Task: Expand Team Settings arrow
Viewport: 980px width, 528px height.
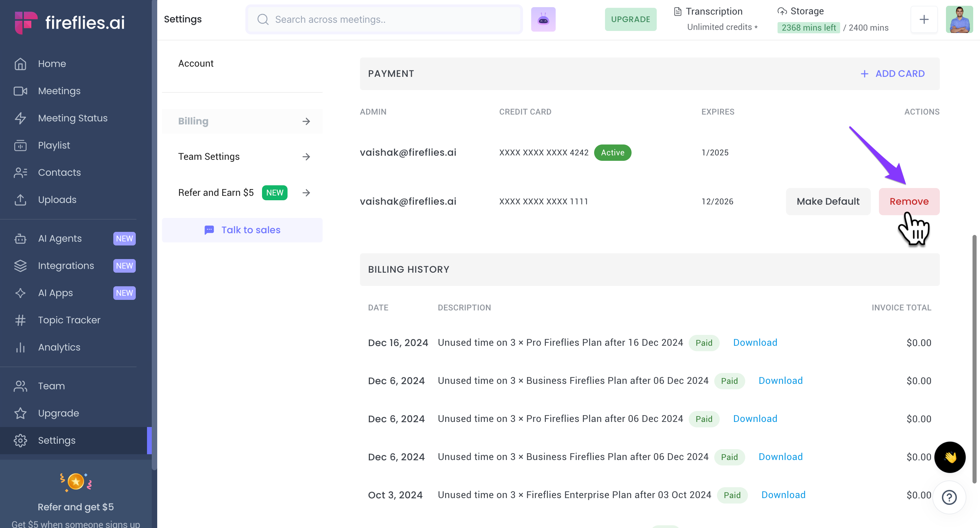Action: pyautogui.click(x=306, y=157)
